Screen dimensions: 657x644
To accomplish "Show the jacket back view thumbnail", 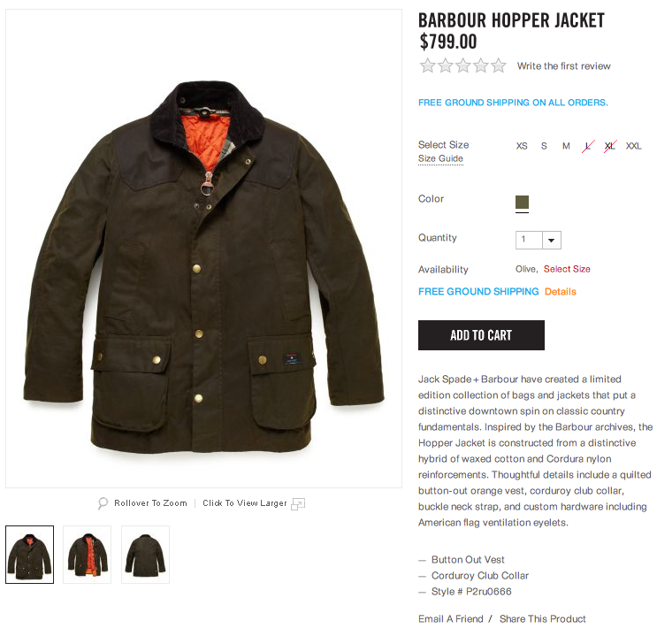I will point(145,555).
